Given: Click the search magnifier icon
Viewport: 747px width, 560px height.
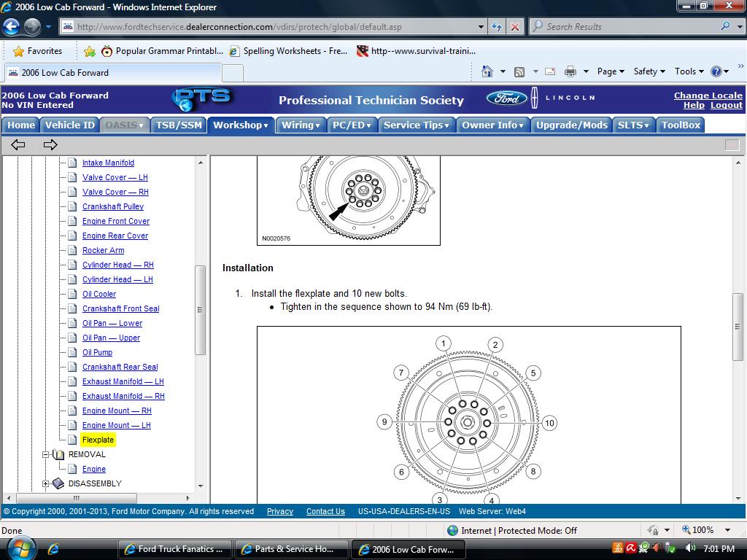Looking at the screenshot, I should [x=725, y=26].
